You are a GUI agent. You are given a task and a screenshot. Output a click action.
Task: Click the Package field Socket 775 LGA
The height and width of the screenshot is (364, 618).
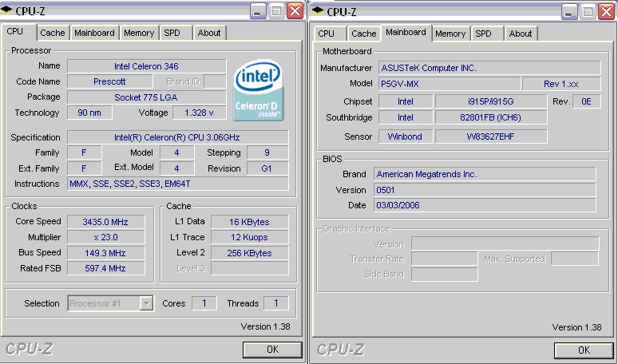click(147, 97)
